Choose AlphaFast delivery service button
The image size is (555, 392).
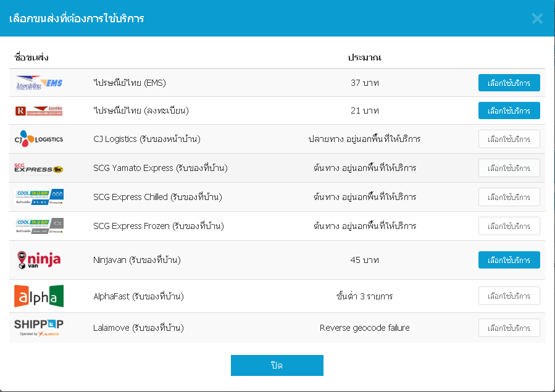point(509,296)
